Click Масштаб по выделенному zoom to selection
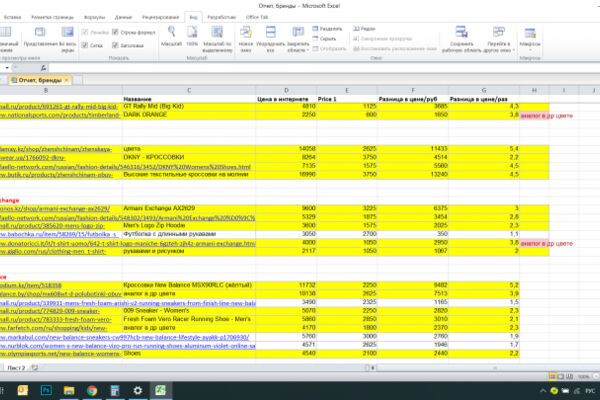The height and width of the screenshot is (400, 600). (x=217, y=39)
